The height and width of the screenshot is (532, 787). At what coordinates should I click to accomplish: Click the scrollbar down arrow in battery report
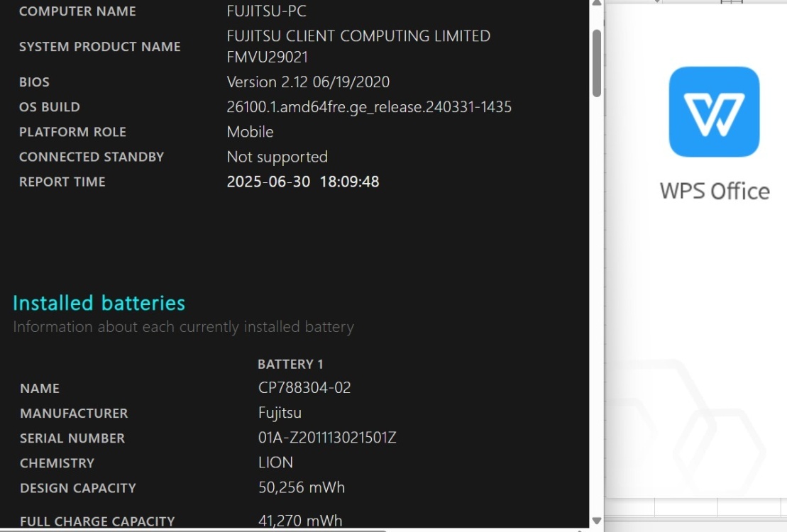coord(597,521)
